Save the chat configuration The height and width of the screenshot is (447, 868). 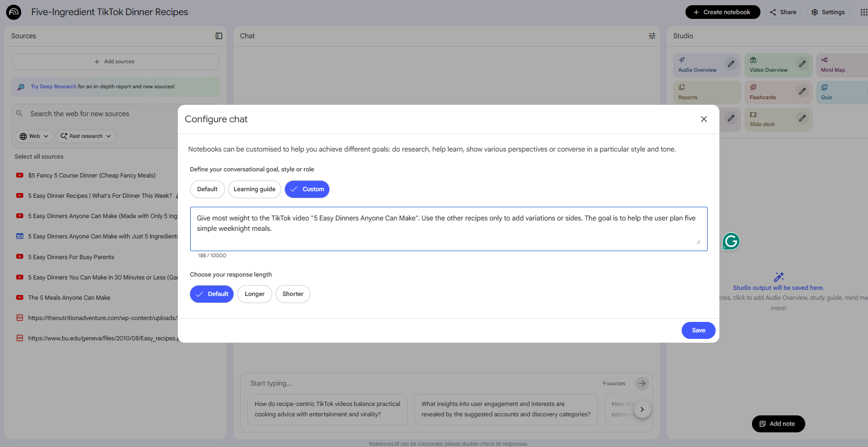click(x=699, y=330)
